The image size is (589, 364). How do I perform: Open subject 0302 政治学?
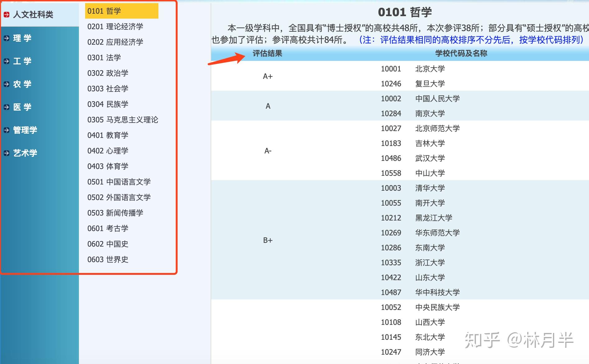pyautogui.click(x=108, y=73)
